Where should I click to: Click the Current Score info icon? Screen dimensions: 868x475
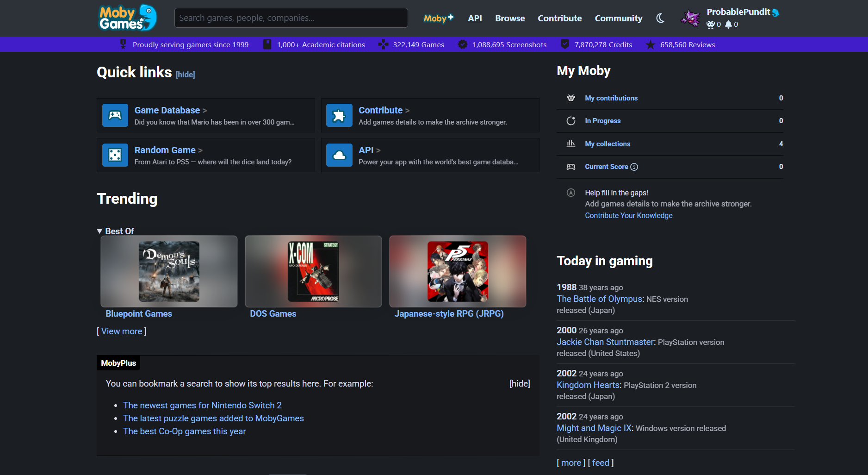(x=634, y=167)
